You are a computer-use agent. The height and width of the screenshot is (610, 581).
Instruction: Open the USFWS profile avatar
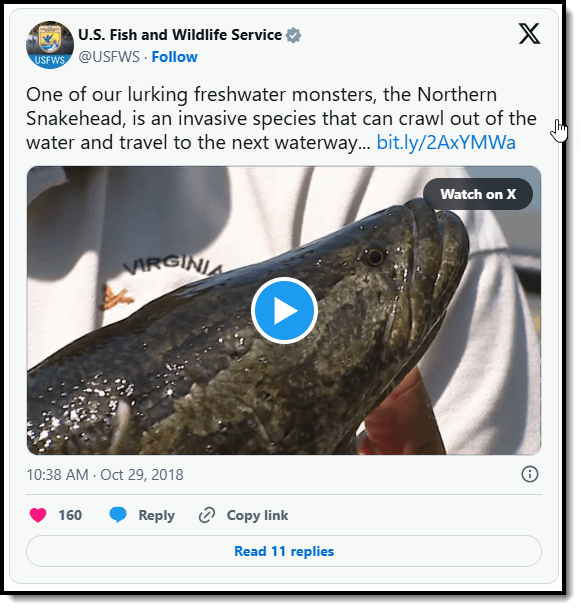tap(50, 45)
